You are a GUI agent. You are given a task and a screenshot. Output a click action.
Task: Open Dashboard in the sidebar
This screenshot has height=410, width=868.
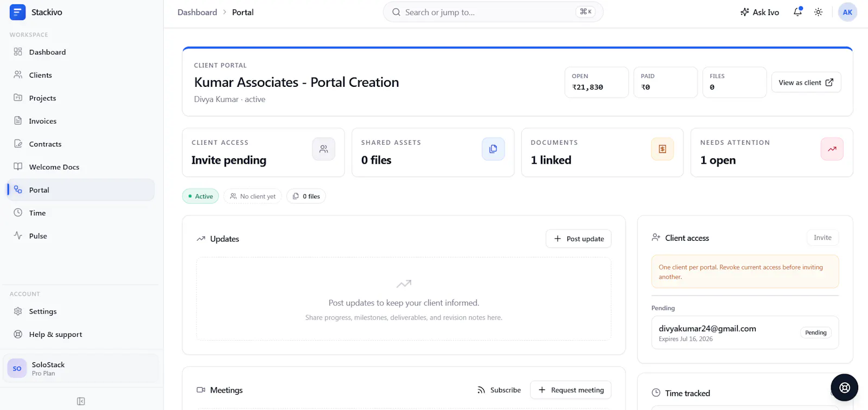coord(81,52)
